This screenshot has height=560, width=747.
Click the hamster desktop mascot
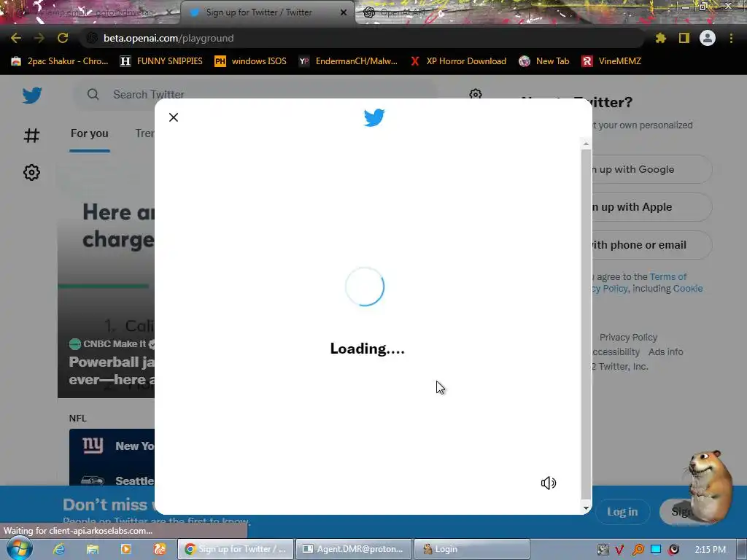[709, 486]
